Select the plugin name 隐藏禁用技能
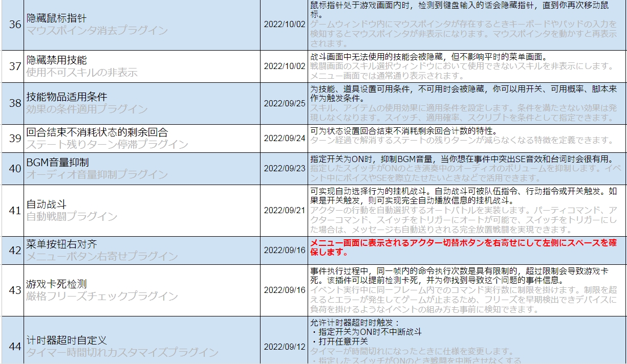This screenshot has width=627, height=364. click(57, 60)
